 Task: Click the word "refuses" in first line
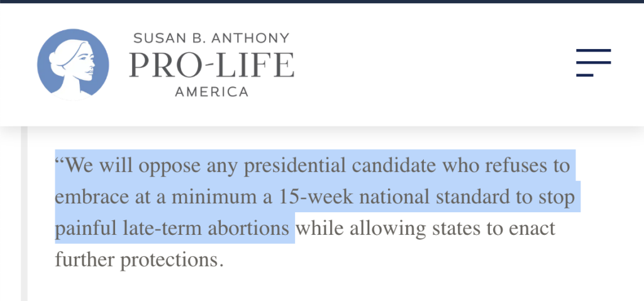(x=517, y=166)
